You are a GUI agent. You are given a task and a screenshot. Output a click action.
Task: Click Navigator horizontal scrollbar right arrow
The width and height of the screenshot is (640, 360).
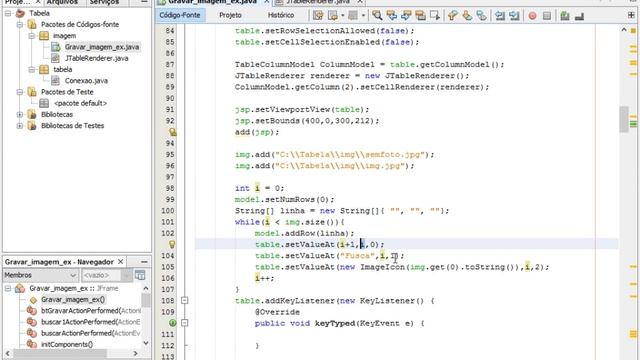[x=136, y=353]
